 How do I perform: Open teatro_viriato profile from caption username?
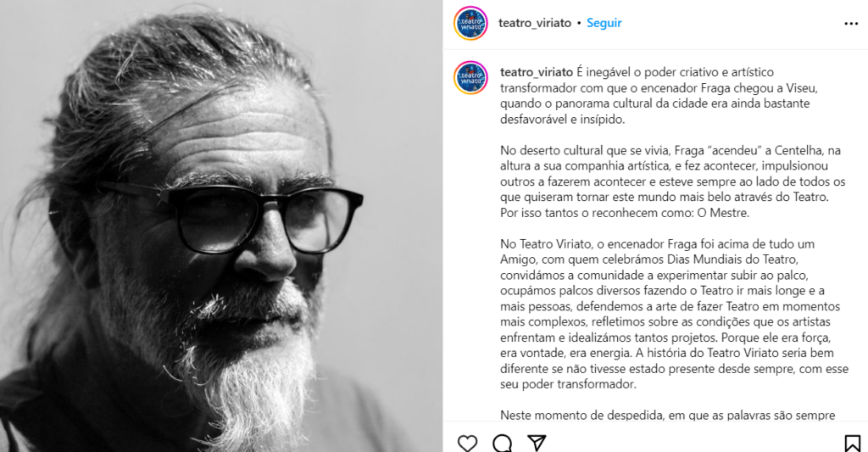[x=537, y=72]
